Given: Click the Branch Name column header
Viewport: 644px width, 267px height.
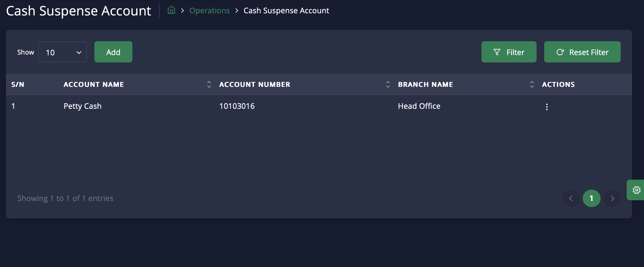Looking at the screenshot, I should [425, 84].
